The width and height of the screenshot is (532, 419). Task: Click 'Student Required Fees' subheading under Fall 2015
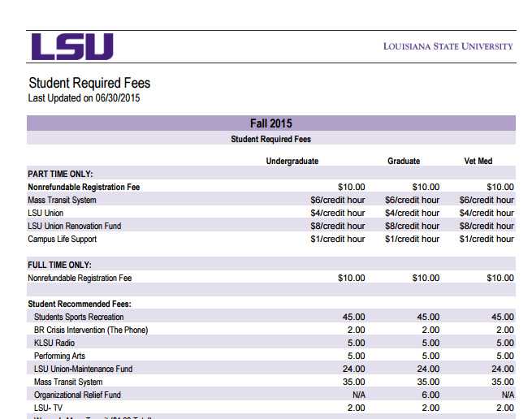click(270, 139)
